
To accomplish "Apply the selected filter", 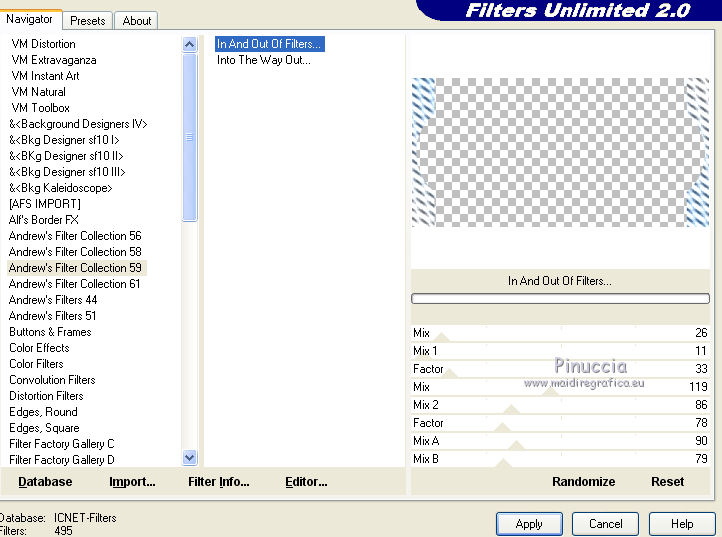I will click(x=529, y=524).
